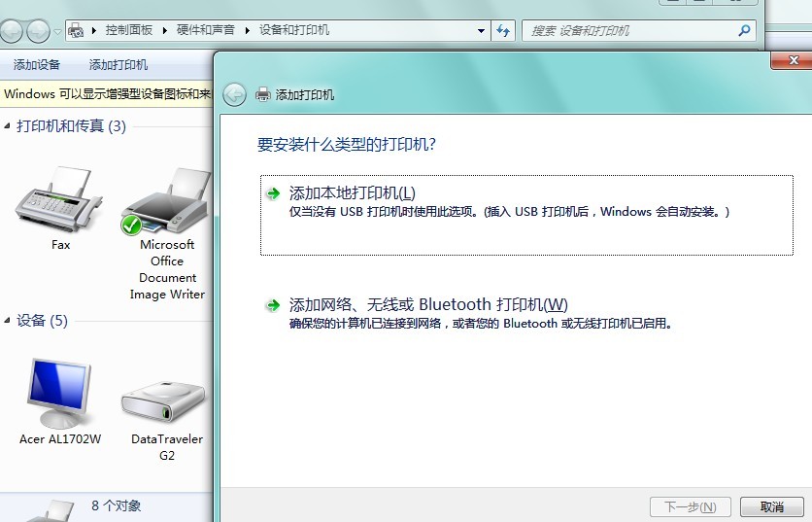Choose 添加本地打印机(L) option
This screenshot has width=812, height=522.
click(x=526, y=215)
